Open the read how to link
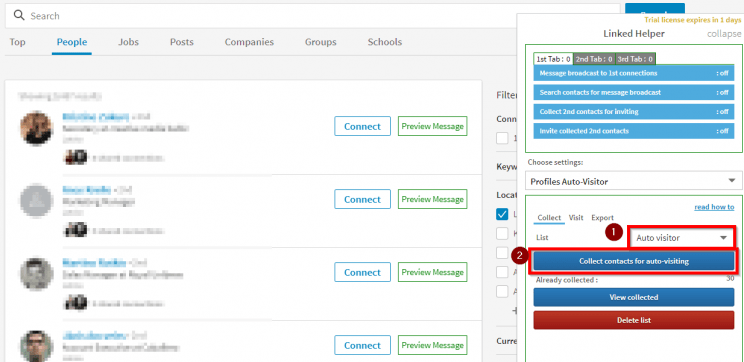This screenshot has height=362, width=744. point(714,207)
